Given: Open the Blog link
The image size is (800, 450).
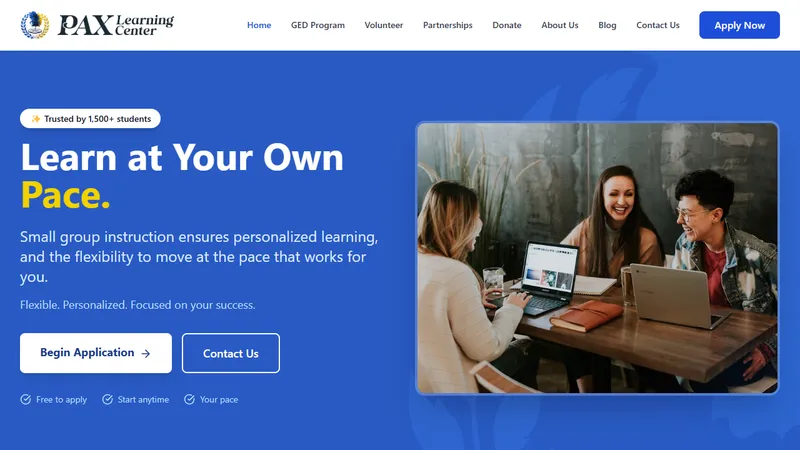Looking at the screenshot, I should pyautogui.click(x=607, y=25).
